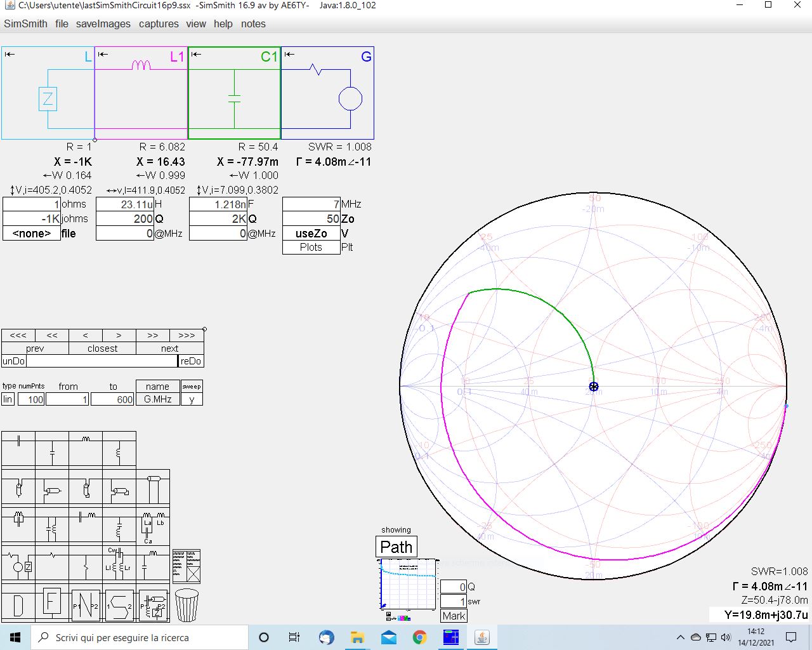
Task: Select the La Lb Ca trap component
Action: click(x=153, y=525)
